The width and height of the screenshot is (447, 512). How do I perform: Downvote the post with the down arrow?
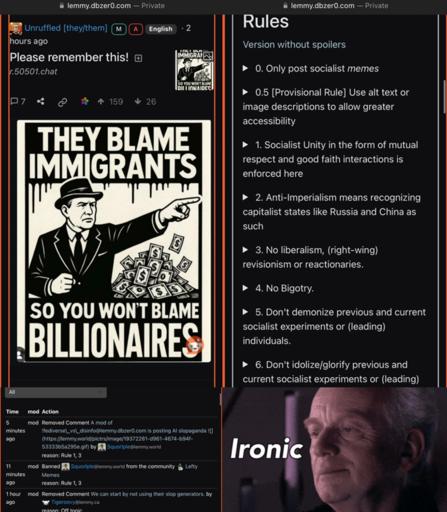pyautogui.click(x=138, y=101)
